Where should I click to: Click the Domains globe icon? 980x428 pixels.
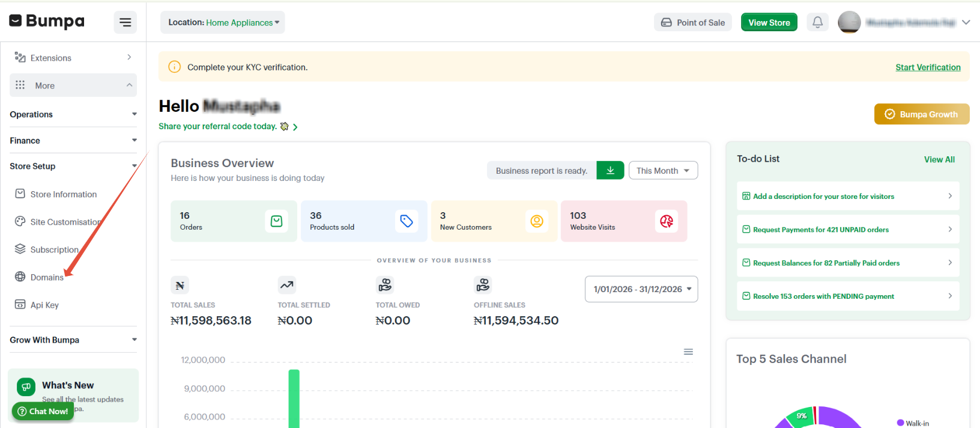(20, 277)
